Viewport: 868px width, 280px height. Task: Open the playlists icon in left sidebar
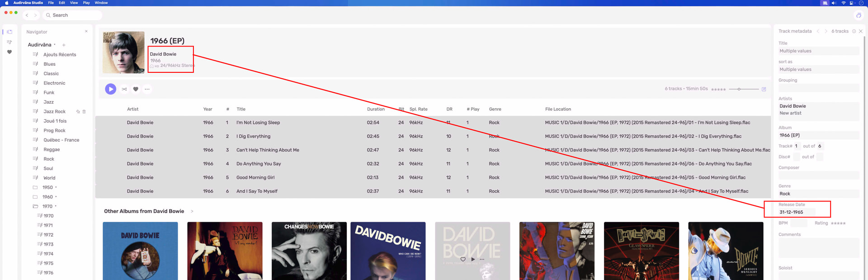point(9,42)
